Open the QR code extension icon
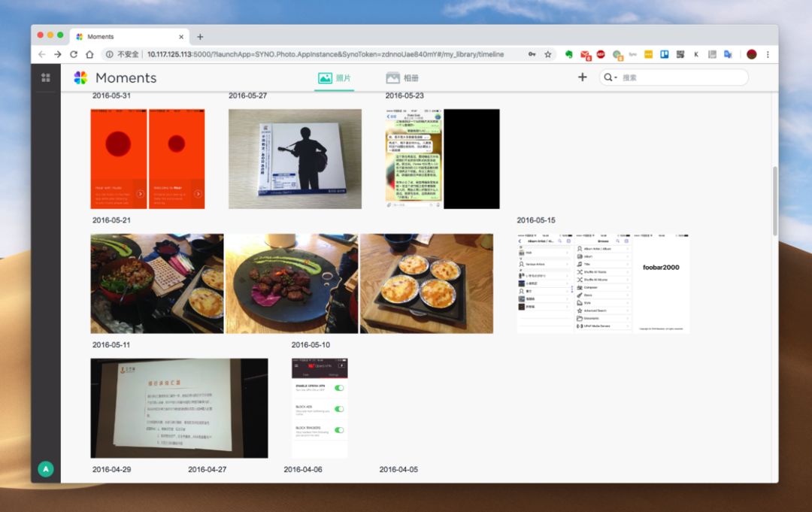Viewport: 812px width, 512px height. pos(680,54)
